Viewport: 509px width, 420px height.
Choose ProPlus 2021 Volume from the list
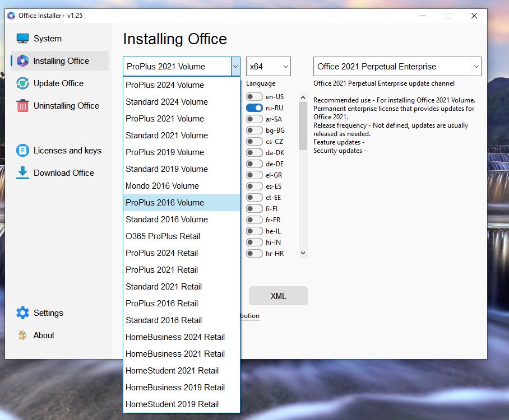coord(182,119)
